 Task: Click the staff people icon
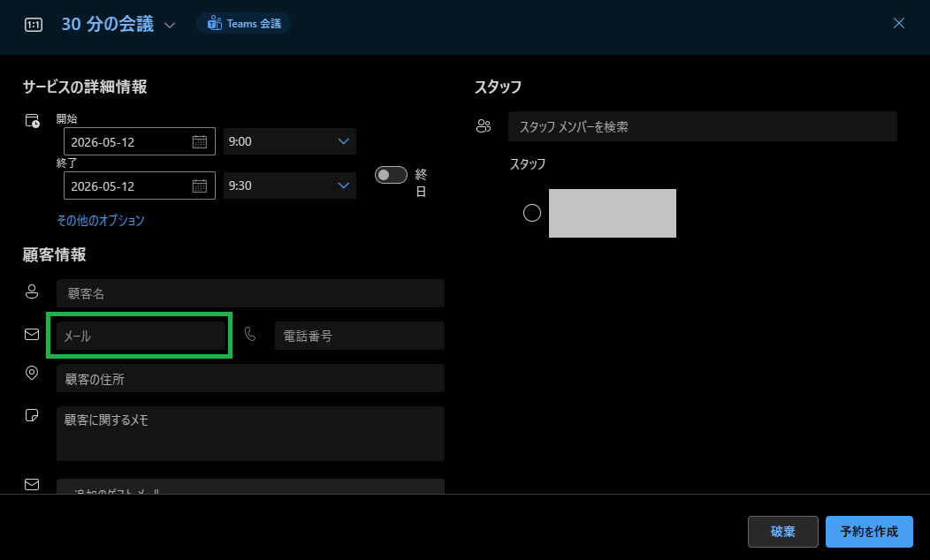coord(484,126)
